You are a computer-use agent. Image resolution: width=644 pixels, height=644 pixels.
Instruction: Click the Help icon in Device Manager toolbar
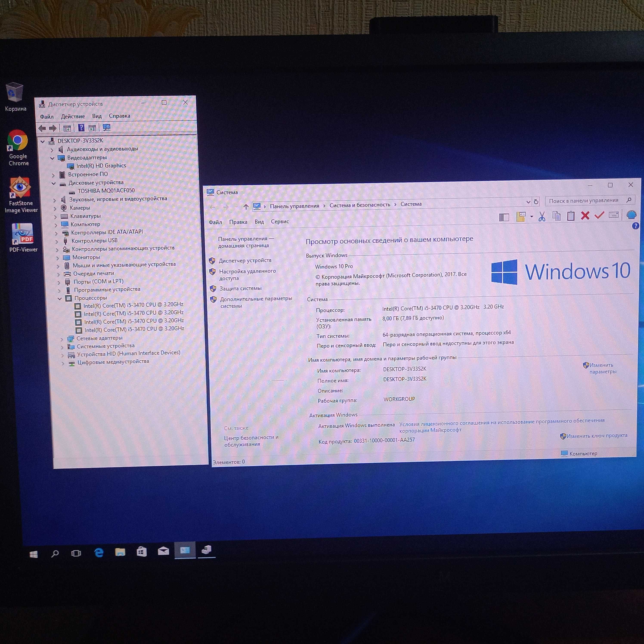[81, 128]
